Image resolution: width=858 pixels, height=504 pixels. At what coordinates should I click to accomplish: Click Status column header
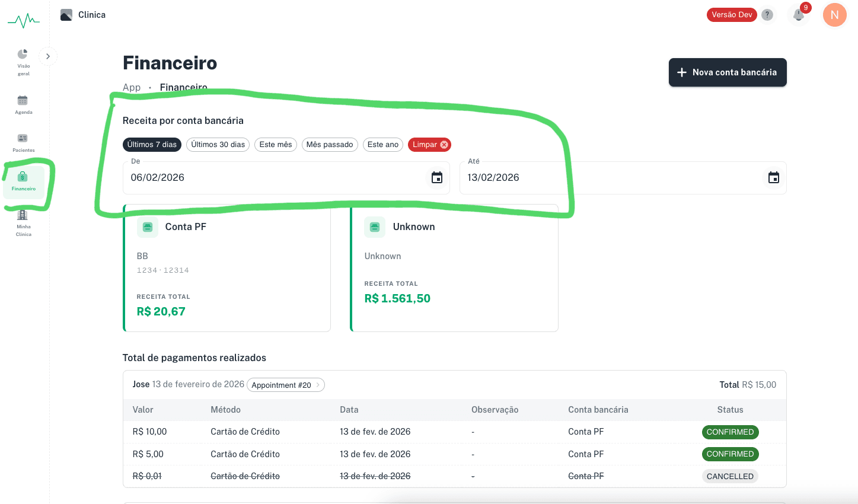tap(730, 410)
